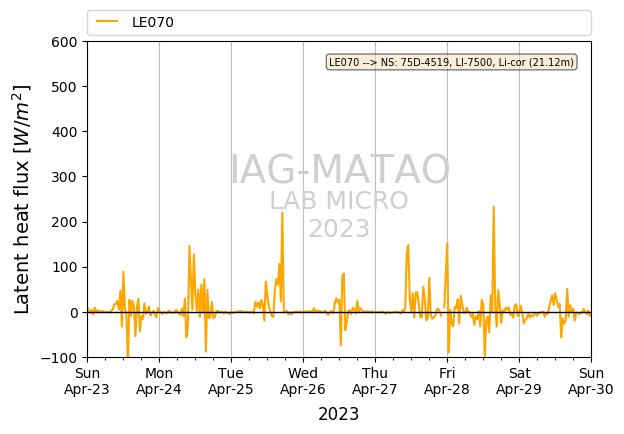Click the LE070 legend label
This screenshot has width=624, height=434.
[153, 22]
